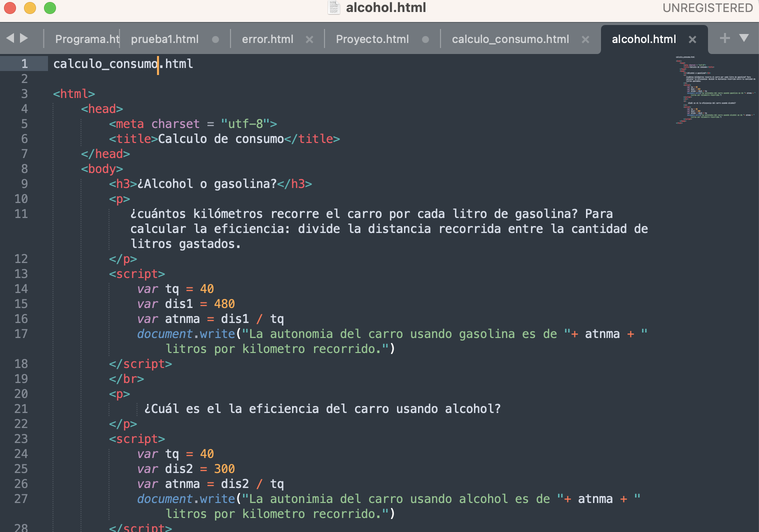Click the closing </head> tag
The image size is (759, 532).
coord(105,153)
